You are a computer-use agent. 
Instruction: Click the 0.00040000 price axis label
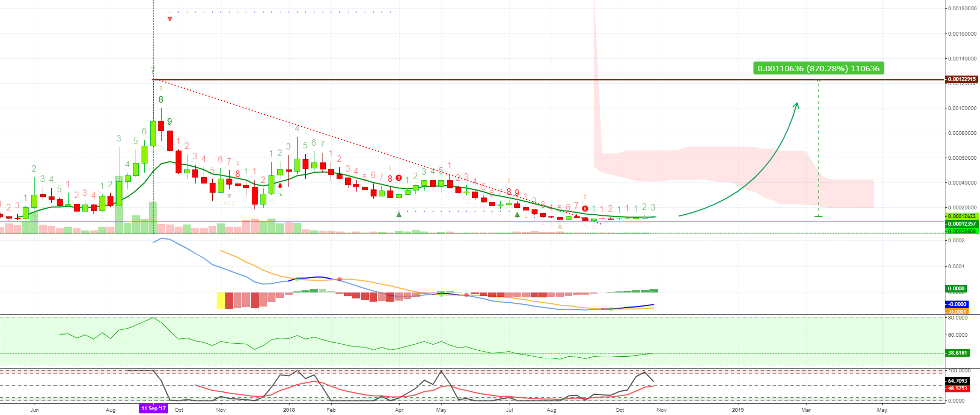tap(962, 182)
